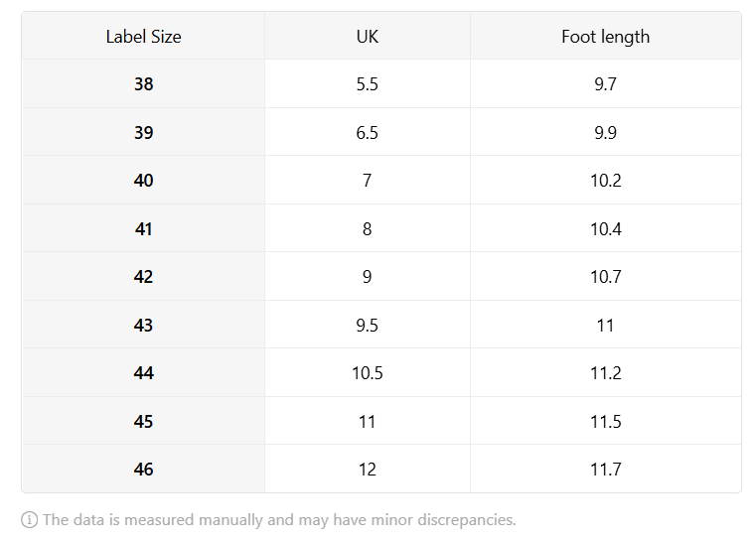Image resolution: width=756 pixels, height=542 pixels.
Task: Select label size 44 cell
Action: pos(143,373)
